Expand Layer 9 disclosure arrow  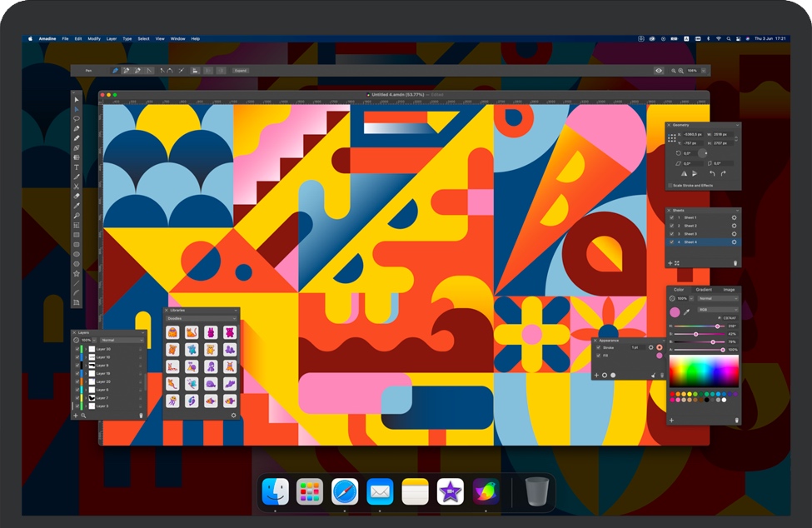point(87,366)
